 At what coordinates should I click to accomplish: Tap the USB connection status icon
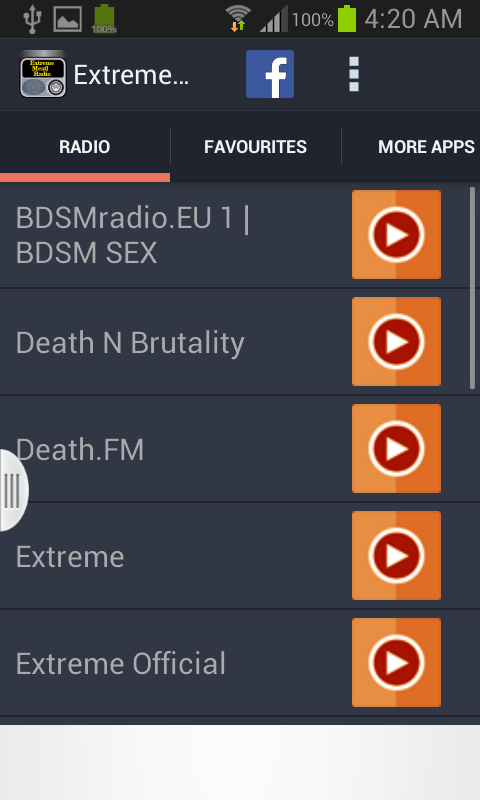(32, 19)
